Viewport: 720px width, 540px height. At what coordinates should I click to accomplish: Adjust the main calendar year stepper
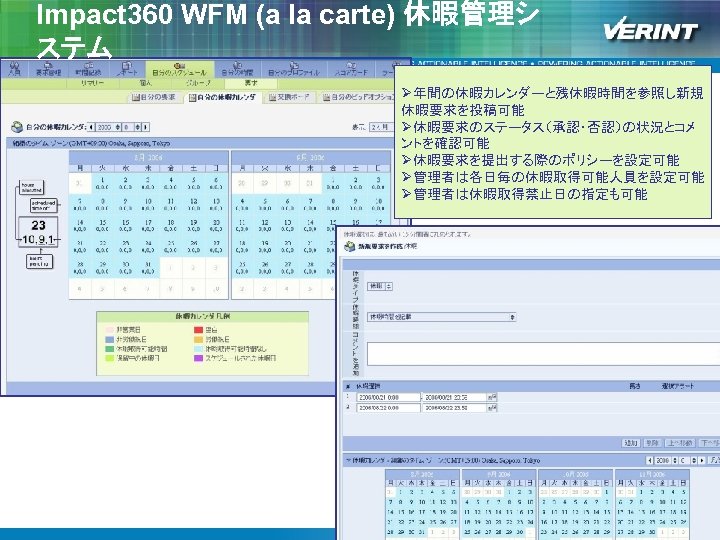118,127
